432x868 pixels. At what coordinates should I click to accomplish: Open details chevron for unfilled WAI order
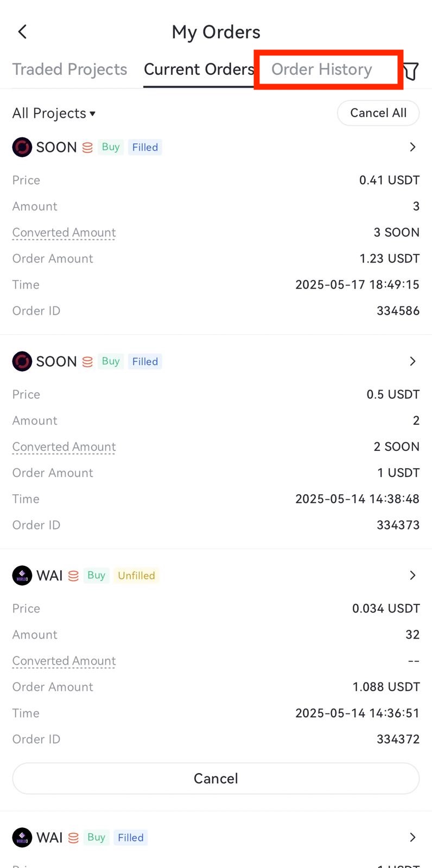[x=412, y=576]
